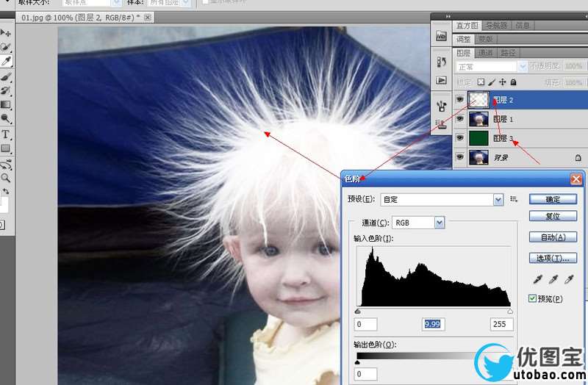
Task: Click the output black level slider handle
Action: 357,361
